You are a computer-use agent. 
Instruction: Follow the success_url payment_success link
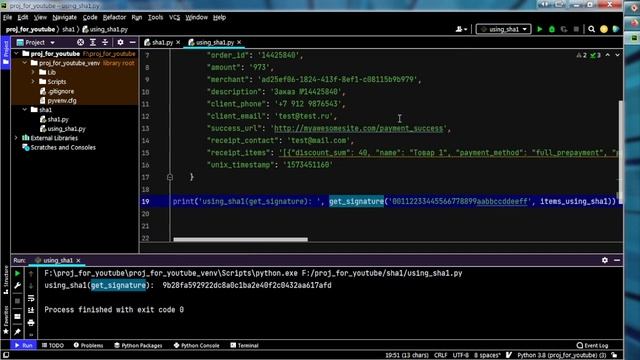coord(358,128)
